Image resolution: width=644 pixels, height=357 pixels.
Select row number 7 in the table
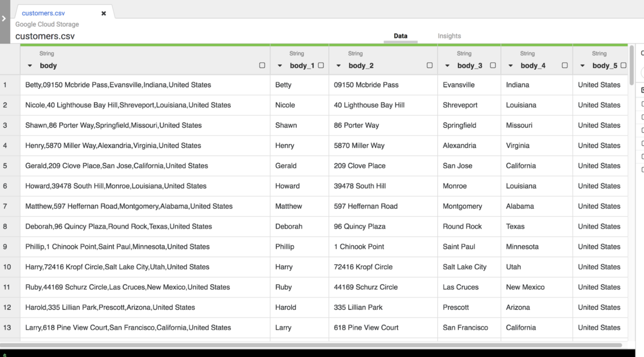coord(10,206)
